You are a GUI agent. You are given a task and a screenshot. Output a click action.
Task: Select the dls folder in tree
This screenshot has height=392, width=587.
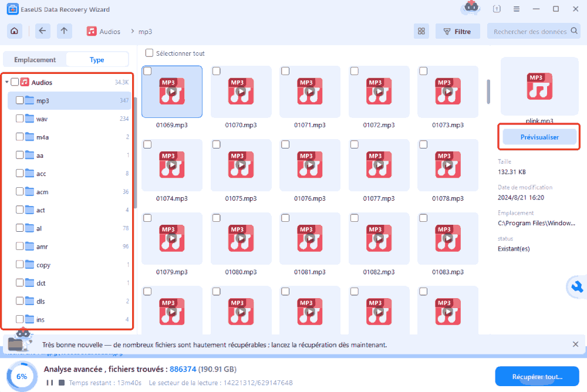coord(69,301)
